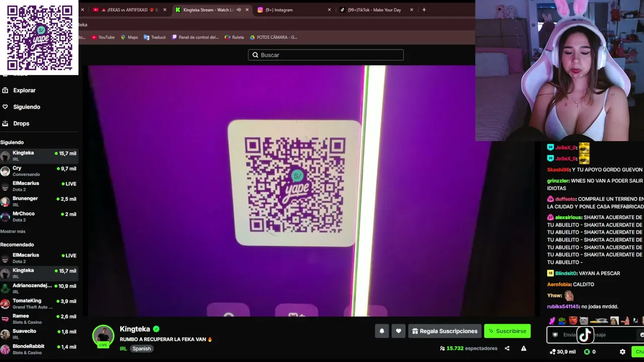This screenshot has width=644, height=362.
Task: Click the magnifier icon in the search bar
Action: [x=255, y=55]
